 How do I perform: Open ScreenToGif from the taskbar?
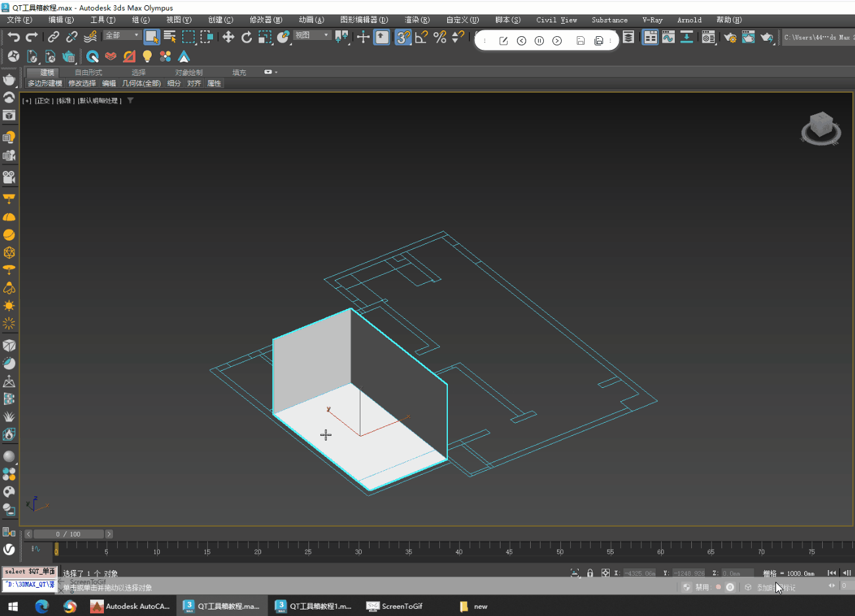(395, 606)
